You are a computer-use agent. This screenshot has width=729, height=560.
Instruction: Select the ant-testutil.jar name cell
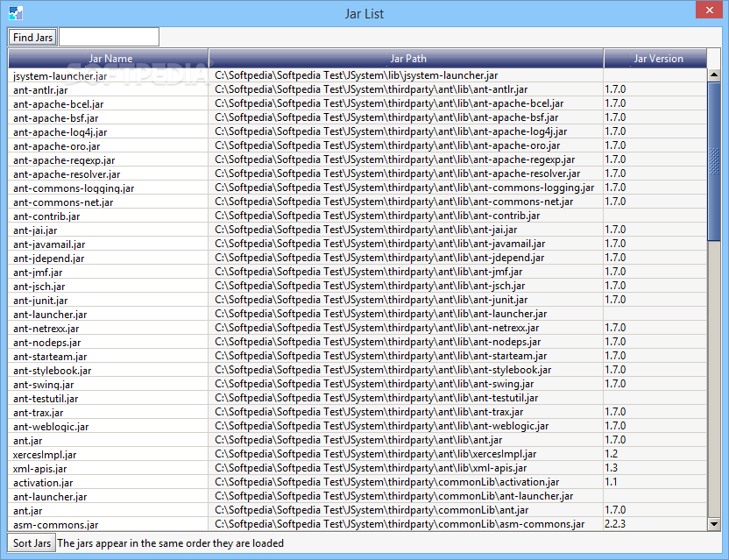click(109, 398)
